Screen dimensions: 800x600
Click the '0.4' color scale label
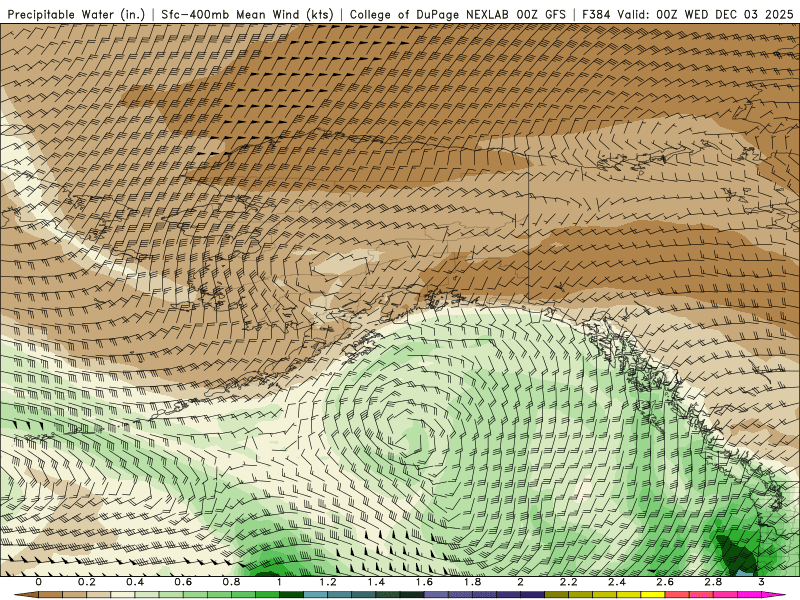(135, 582)
